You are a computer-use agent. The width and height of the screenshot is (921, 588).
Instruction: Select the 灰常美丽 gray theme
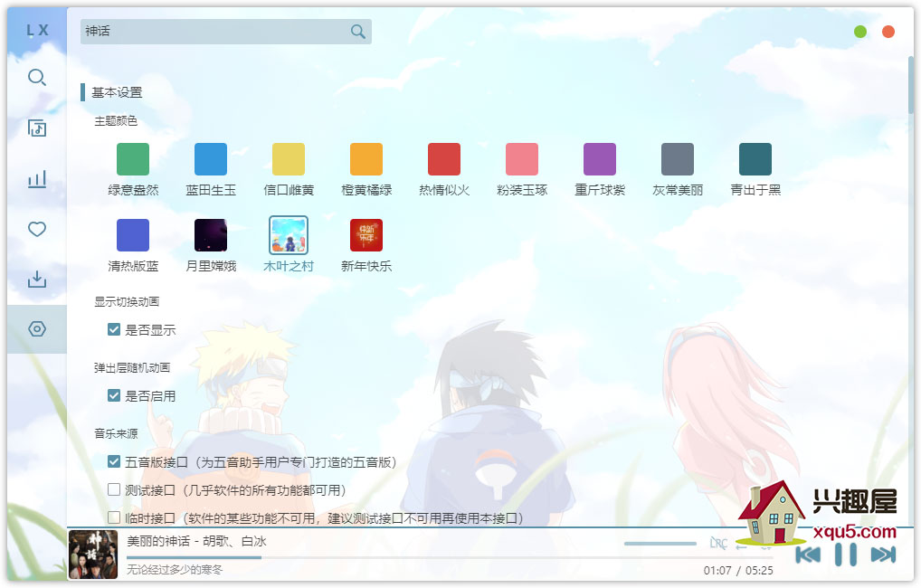pyautogui.click(x=678, y=159)
